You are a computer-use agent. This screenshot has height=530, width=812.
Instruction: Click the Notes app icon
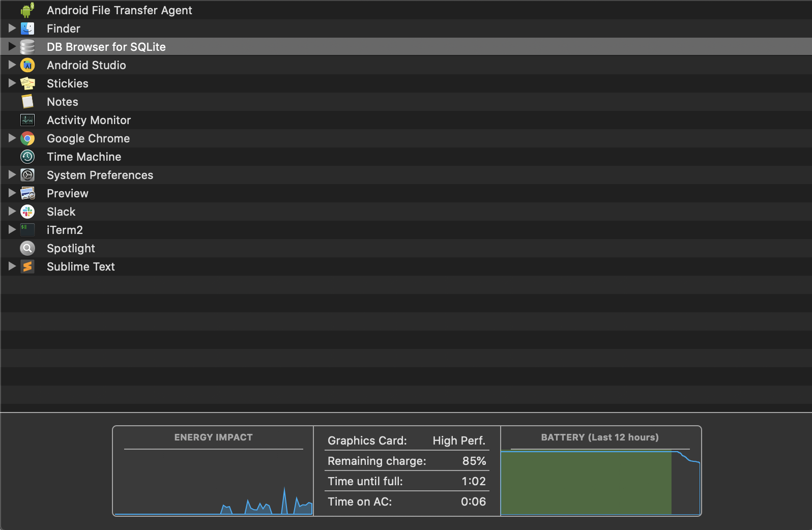click(27, 102)
